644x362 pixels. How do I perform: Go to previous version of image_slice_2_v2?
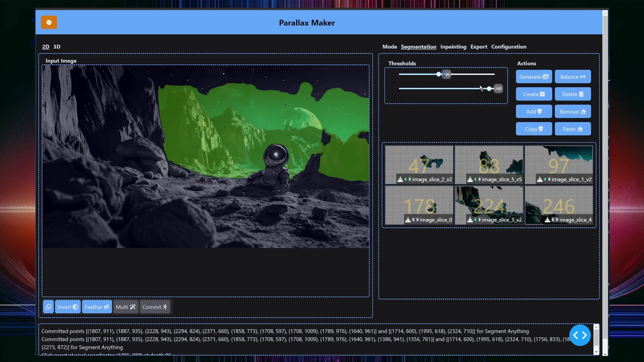(x=406, y=179)
